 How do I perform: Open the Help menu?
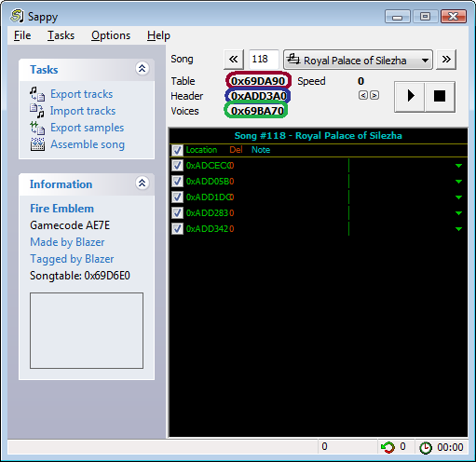pos(158,35)
